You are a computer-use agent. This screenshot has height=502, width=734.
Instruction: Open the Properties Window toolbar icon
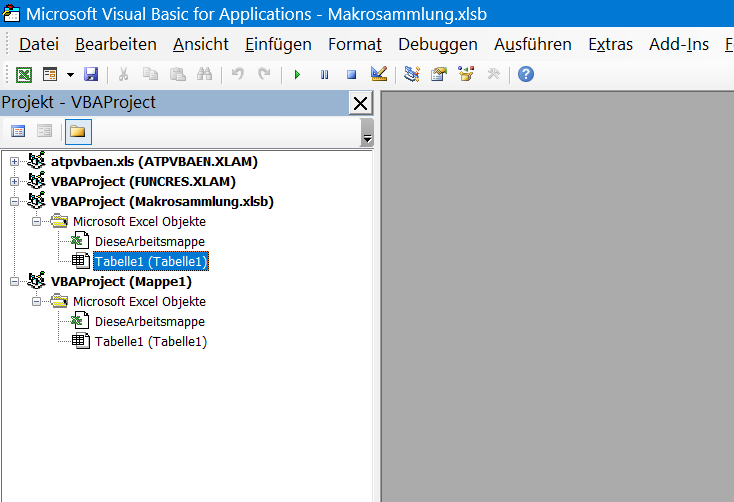coord(439,74)
